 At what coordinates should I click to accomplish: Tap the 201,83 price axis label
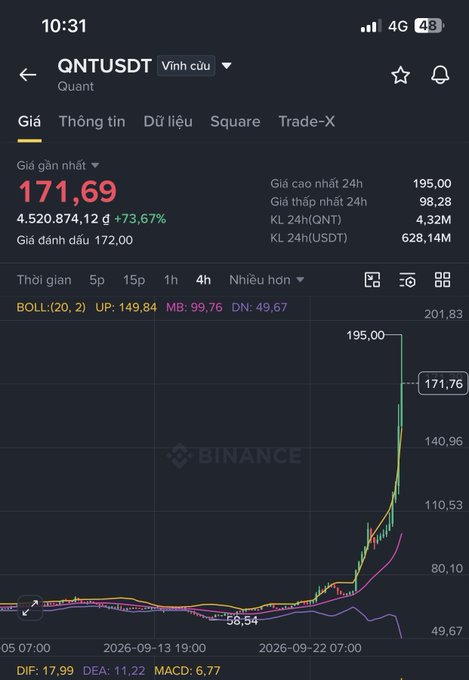443,314
